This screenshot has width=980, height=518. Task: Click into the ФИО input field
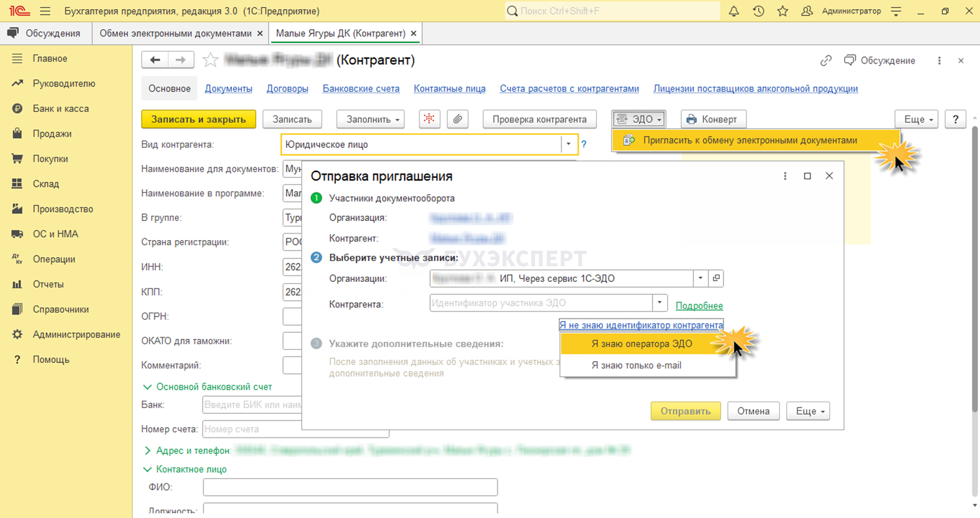pyautogui.click(x=350, y=487)
